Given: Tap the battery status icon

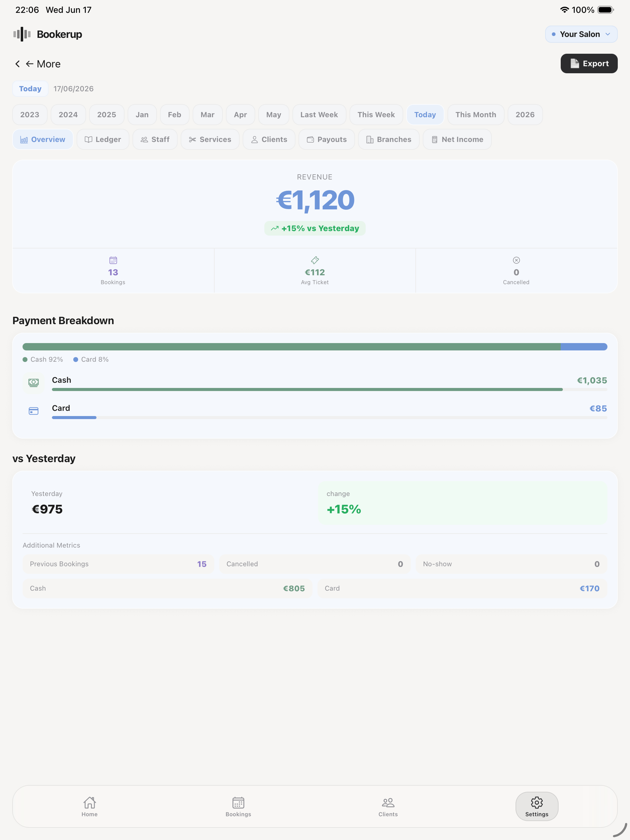Looking at the screenshot, I should (606, 10).
